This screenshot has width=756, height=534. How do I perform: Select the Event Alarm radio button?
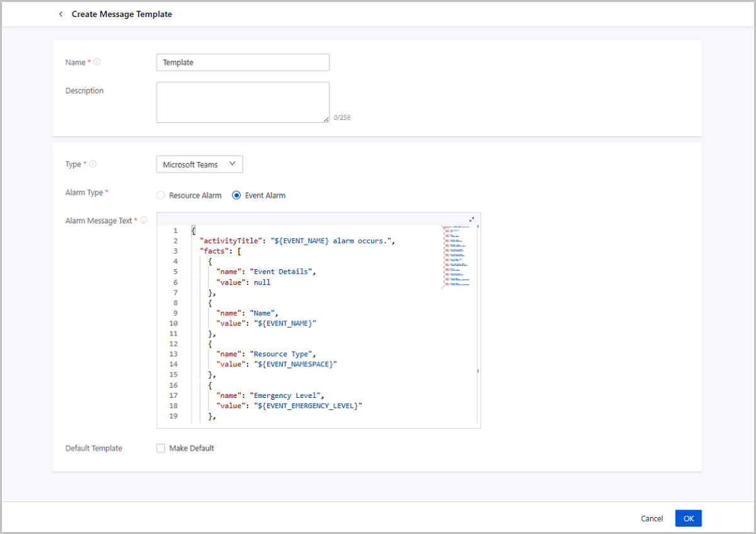(x=236, y=195)
